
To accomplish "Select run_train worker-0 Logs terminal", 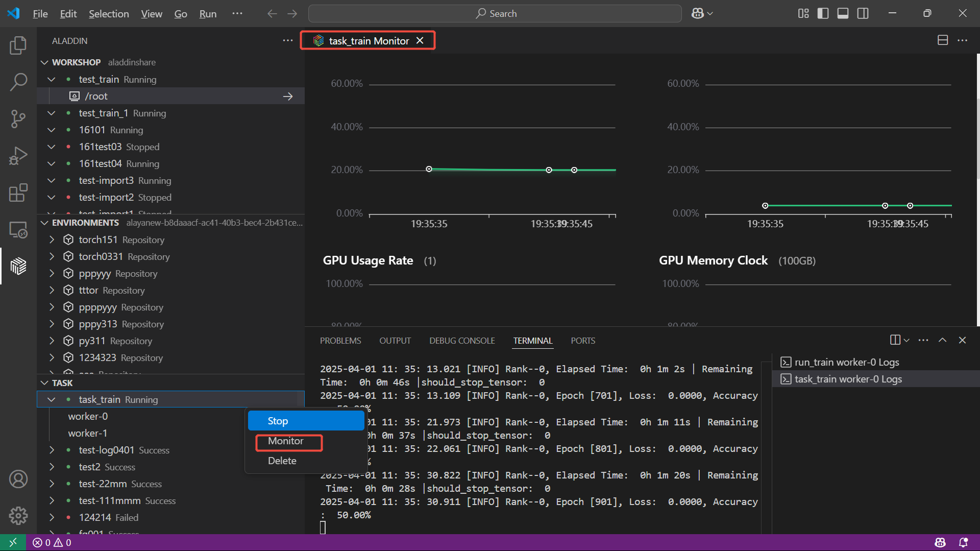I will coord(876,362).
